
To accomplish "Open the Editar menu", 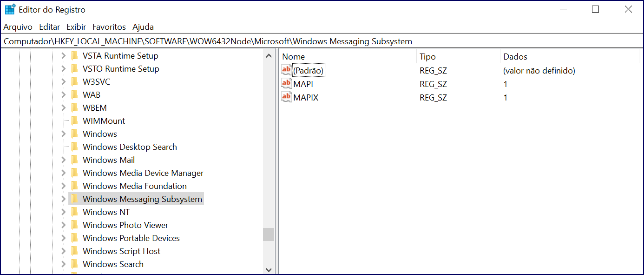I will click(50, 27).
